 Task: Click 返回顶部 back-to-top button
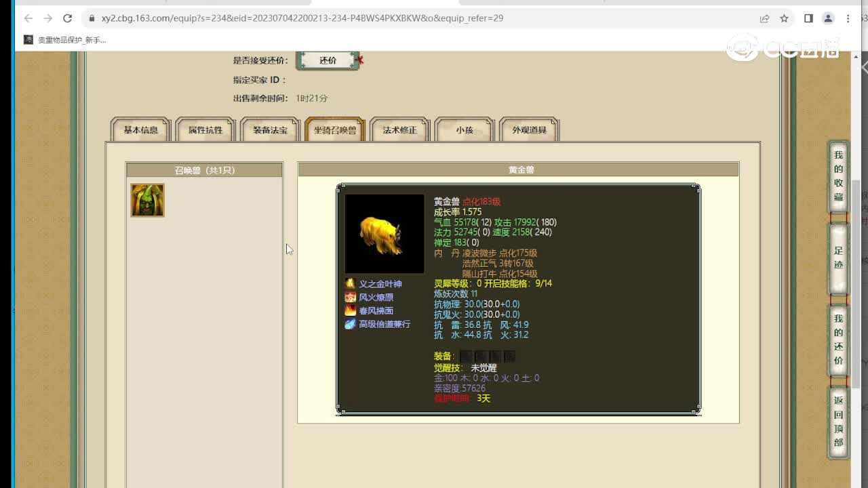point(838,422)
